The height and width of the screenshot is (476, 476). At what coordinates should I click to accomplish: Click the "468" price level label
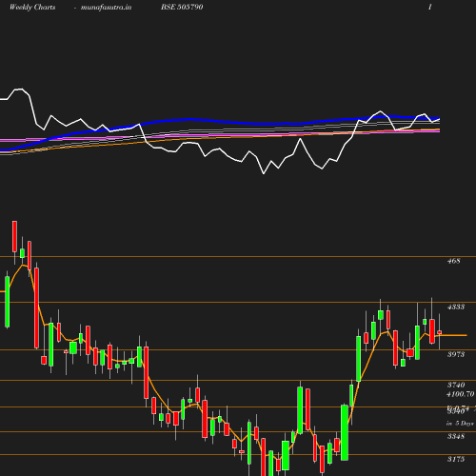tap(453, 261)
